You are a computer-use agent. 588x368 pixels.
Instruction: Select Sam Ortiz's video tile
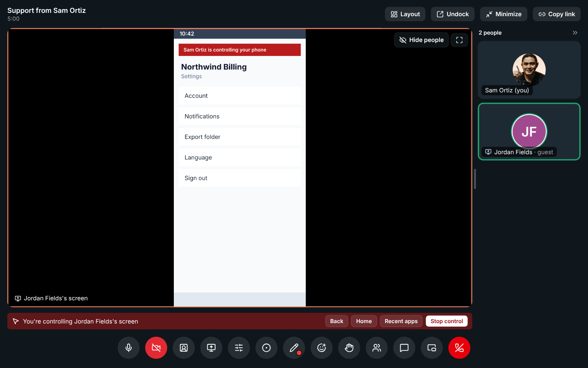529,70
